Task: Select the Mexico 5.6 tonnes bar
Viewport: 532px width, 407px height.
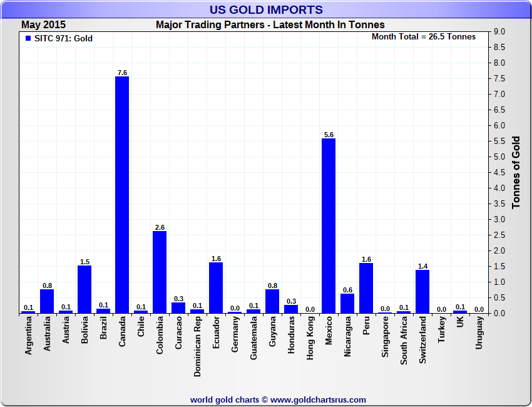Action: [x=329, y=226]
